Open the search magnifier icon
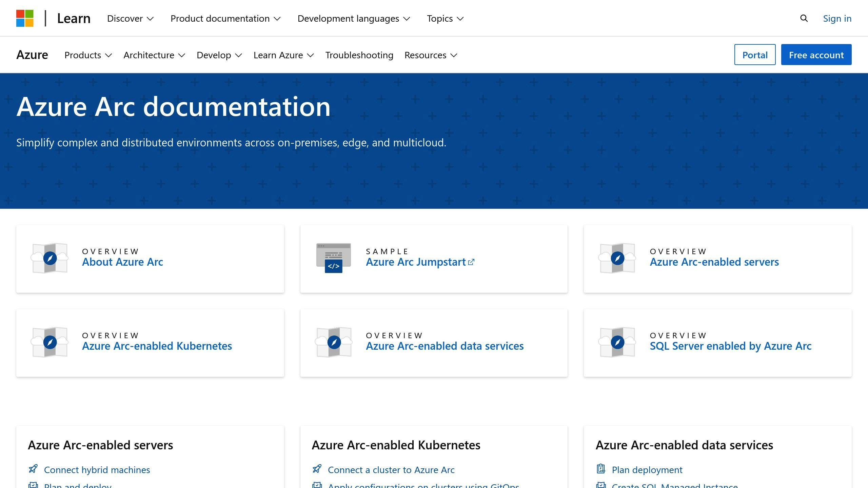The image size is (868, 488). (804, 18)
